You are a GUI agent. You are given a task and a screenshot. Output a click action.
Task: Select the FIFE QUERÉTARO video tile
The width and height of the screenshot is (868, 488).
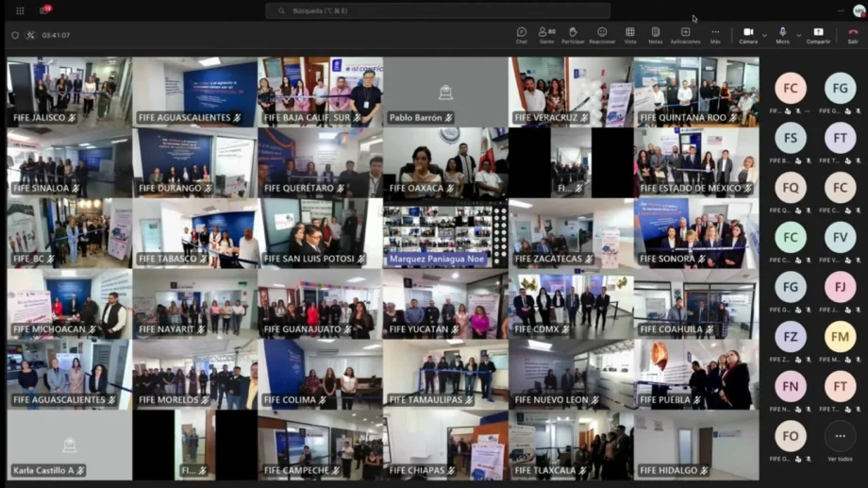tap(320, 162)
